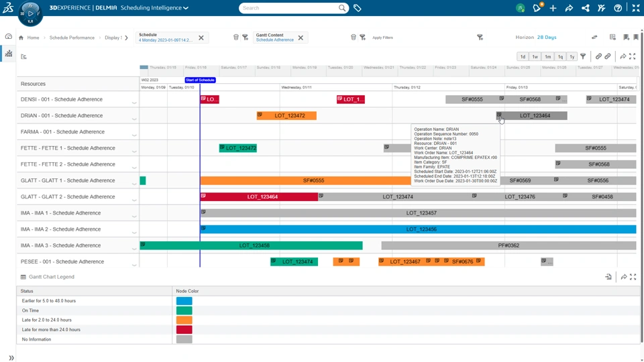Click into the Search field

pyautogui.click(x=289, y=8)
